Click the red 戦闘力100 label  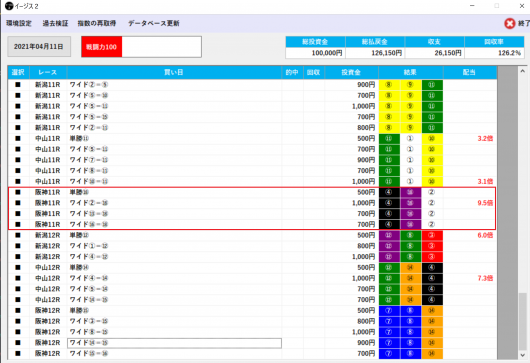[101, 47]
